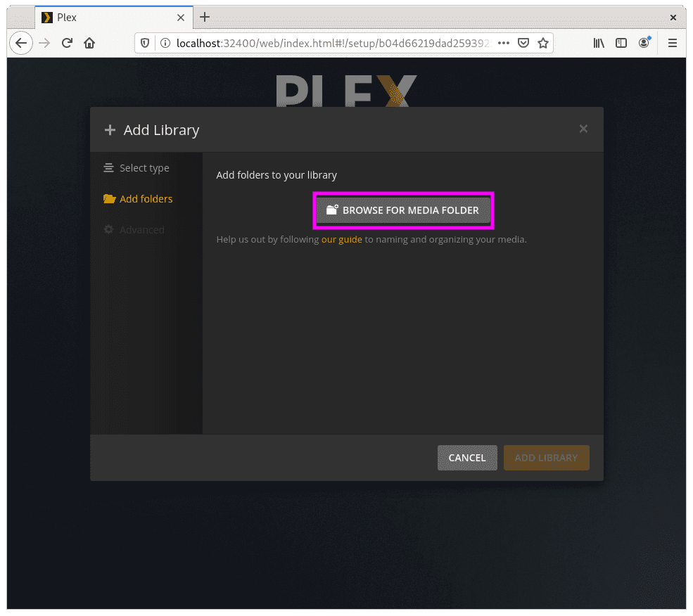Reload the current page
Screen dimensions: 693x616
coord(67,43)
